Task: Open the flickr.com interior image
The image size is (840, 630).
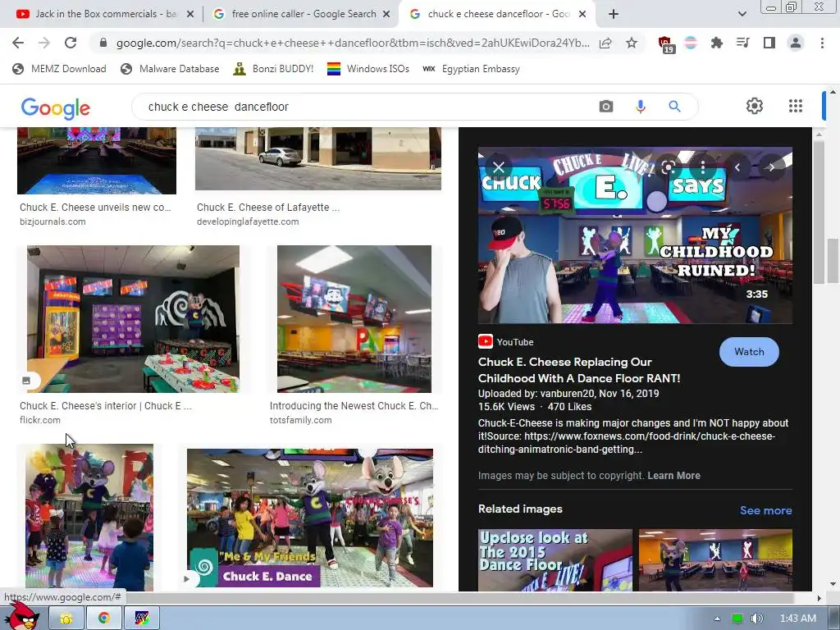Action: (133, 319)
